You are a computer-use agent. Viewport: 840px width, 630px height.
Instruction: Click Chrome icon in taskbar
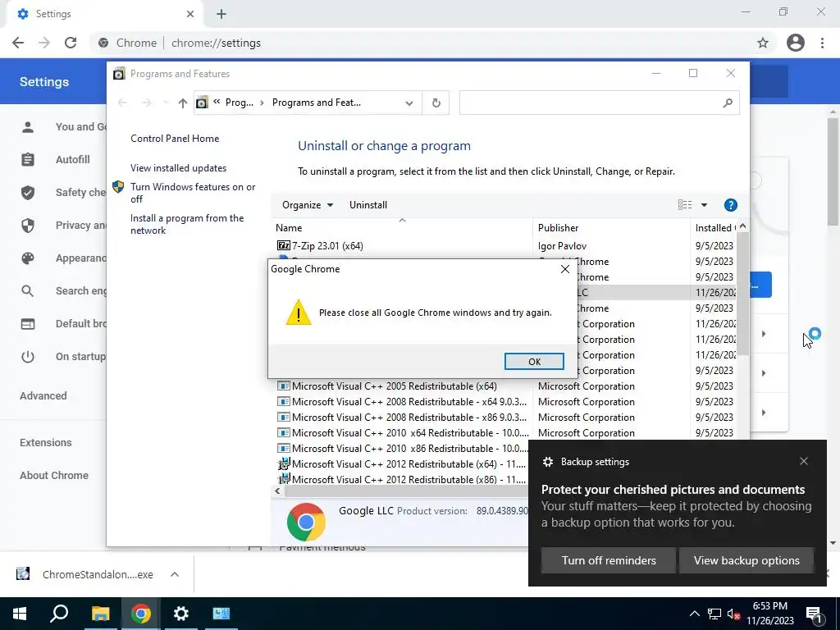[x=140, y=614]
